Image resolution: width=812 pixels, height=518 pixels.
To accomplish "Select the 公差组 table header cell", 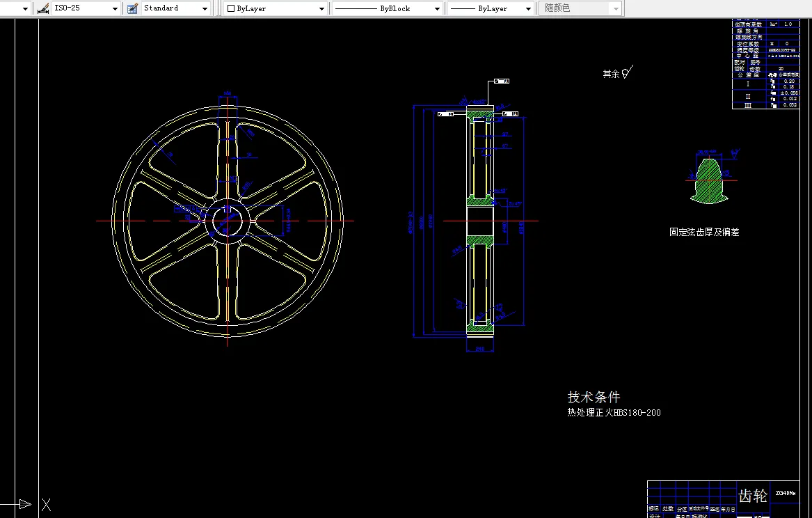I will click(749, 75).
